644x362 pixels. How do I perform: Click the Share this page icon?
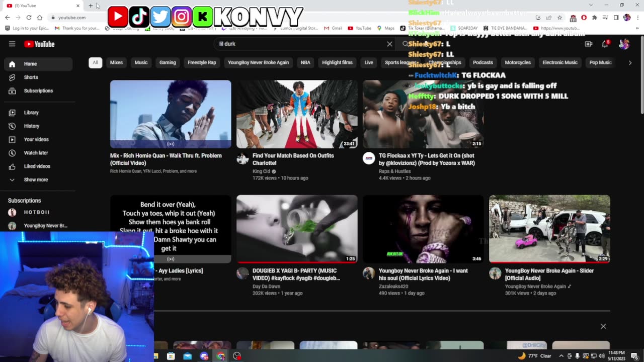549,18
